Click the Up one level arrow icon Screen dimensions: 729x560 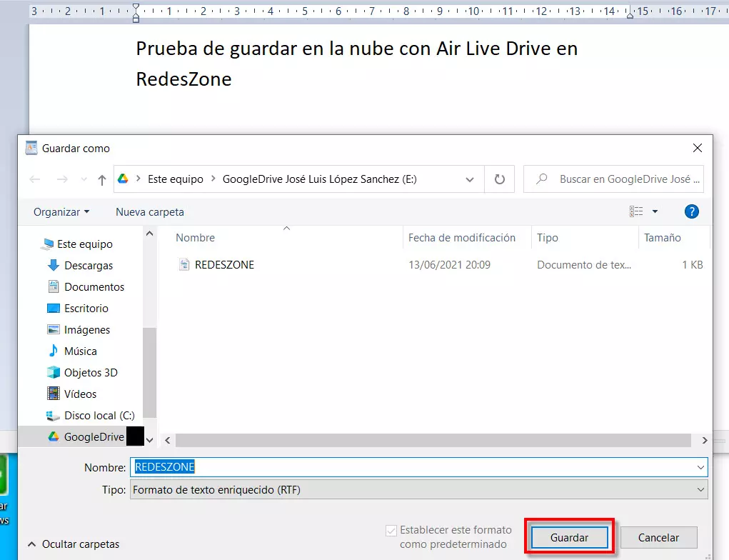pos(102,180)
